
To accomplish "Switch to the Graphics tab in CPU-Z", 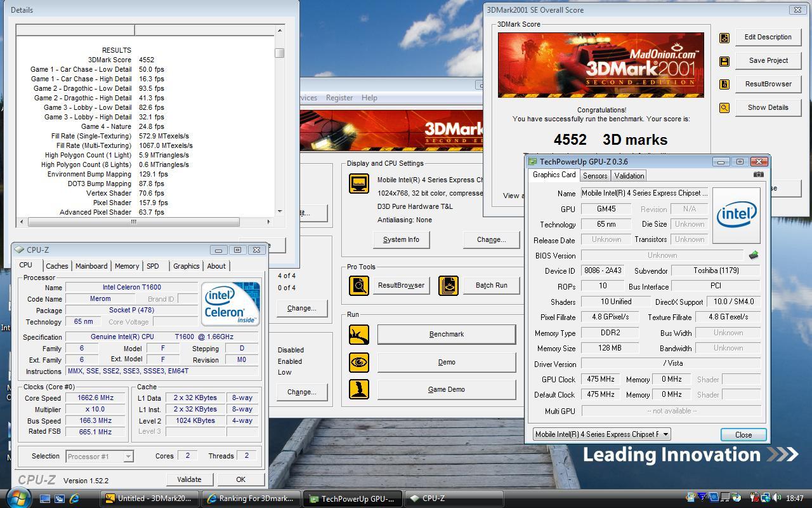I will click(x=186, y=266).
